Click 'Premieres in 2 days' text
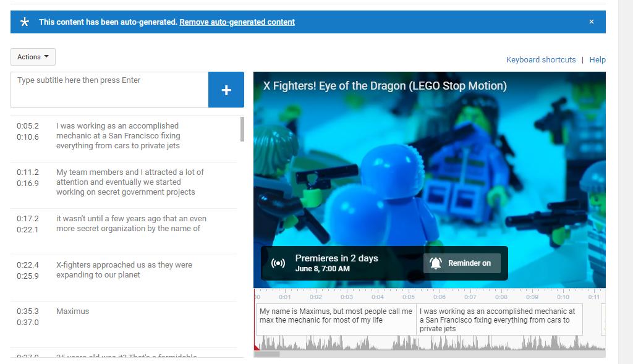The height and width of the screenshot is (364, 633). tap(337, 258)
